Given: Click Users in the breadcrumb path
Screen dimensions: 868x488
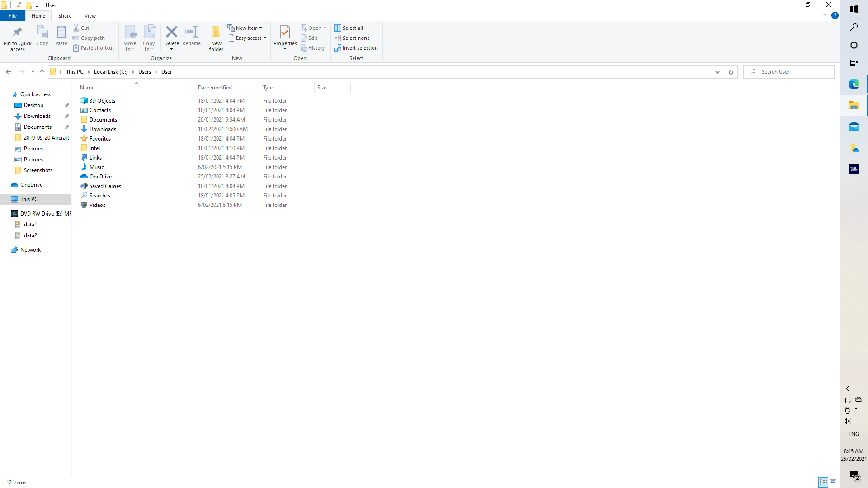Looking at the screenshot, I should (x=145, y=72).
